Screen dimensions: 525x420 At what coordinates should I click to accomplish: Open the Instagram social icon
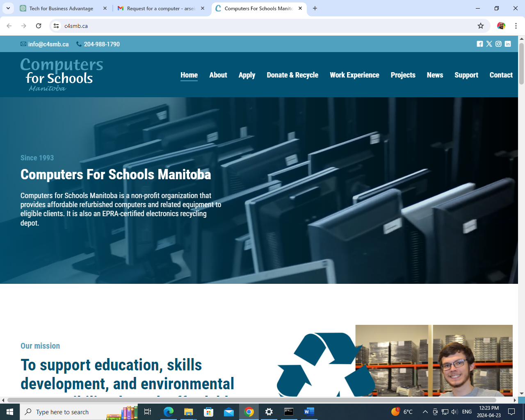(x=498, y=44)
